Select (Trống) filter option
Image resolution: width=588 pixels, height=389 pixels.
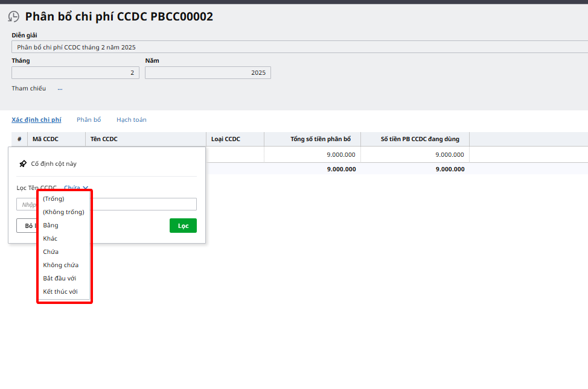coord(54,198)
